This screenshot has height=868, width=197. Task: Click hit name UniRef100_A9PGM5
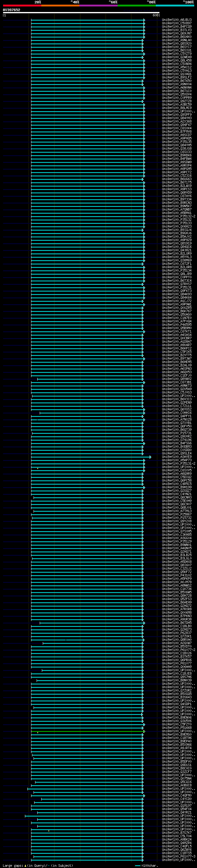pos(177,169)
